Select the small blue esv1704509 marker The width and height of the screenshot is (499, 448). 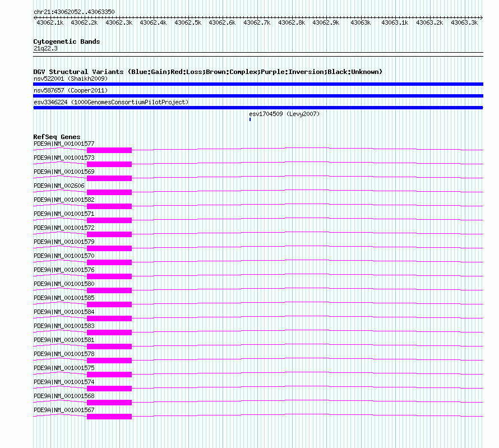tap(250, 119)
